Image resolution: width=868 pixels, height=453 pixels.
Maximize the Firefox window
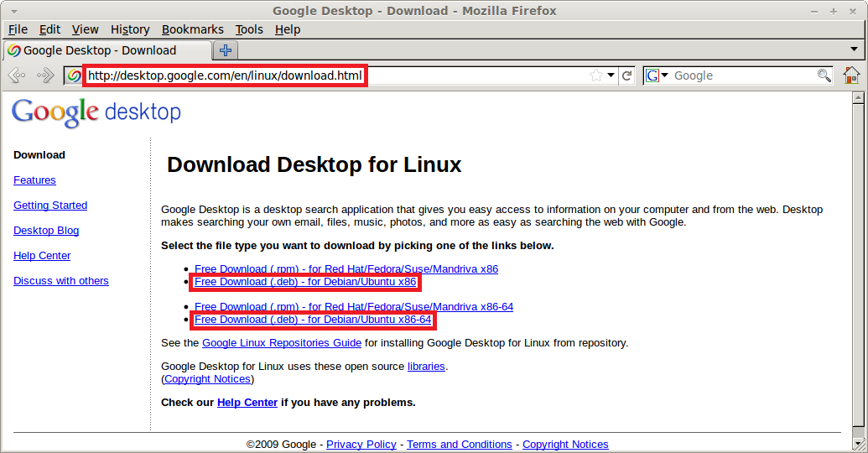[833, 11]
